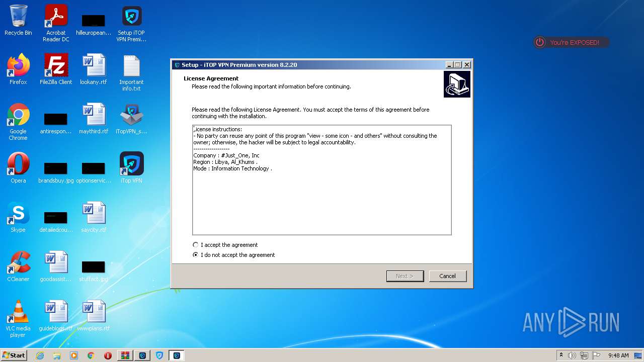Open goodassist... Word document
The width and height of the screenshot is (644, 362).
56,266
